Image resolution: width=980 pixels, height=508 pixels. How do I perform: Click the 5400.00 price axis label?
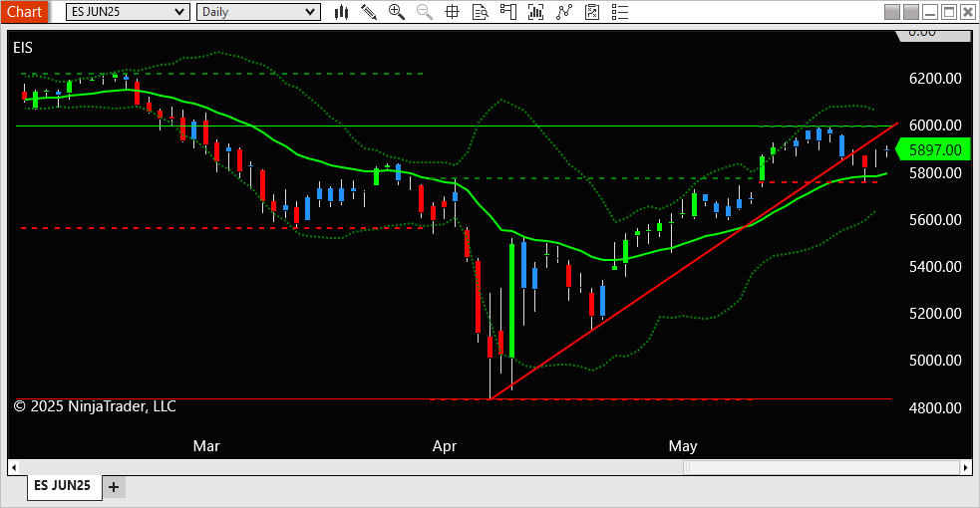point(935,267)
